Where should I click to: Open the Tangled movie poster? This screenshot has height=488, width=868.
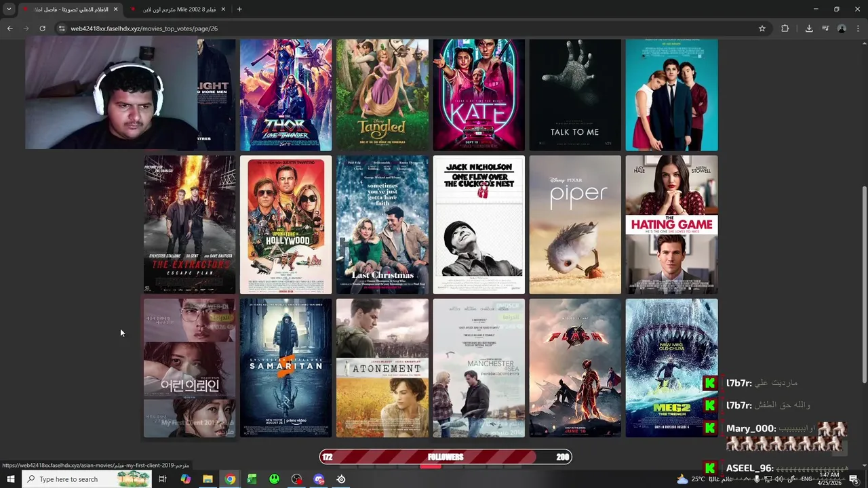(382, 95)
